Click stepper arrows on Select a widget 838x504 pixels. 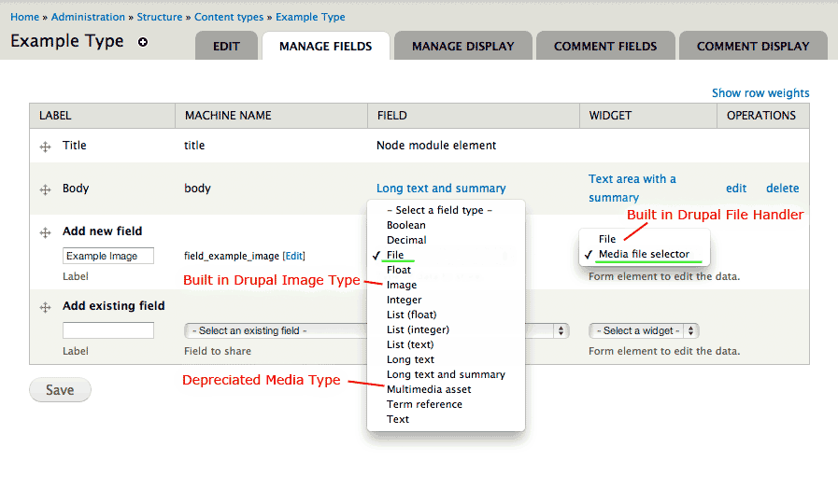[691, 330]
